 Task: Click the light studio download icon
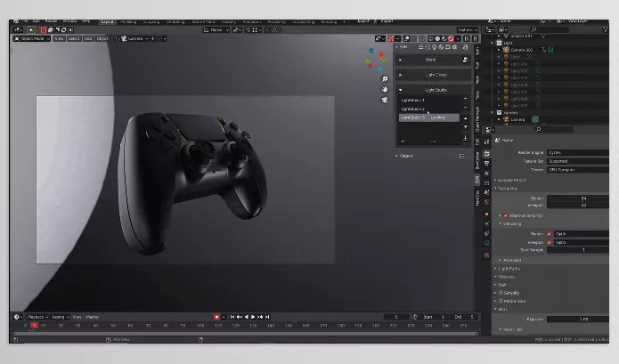coord(466,138)
